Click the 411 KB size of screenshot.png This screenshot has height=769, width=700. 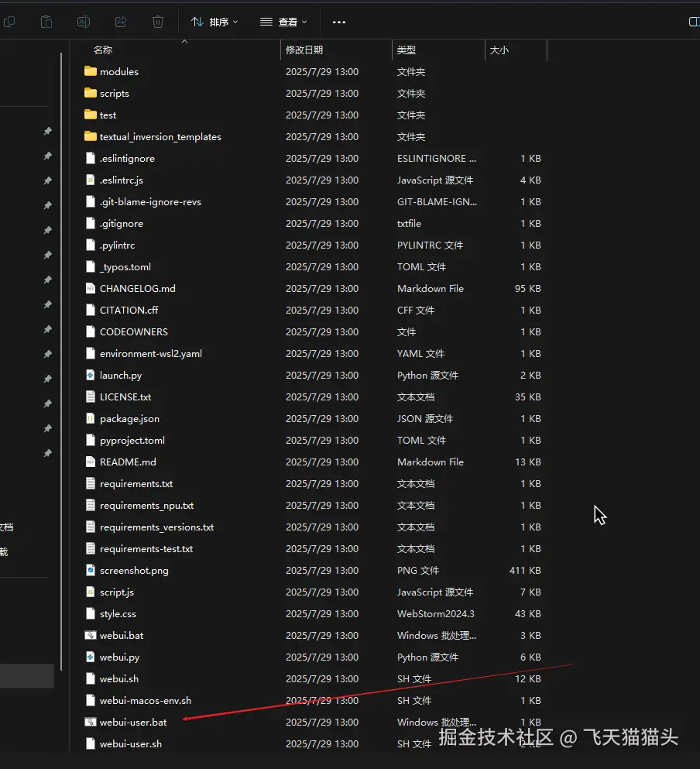coord(525,571)
